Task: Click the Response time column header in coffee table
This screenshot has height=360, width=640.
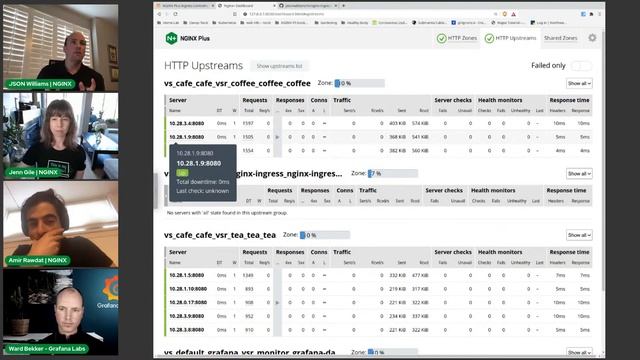Action: (569, 100)
